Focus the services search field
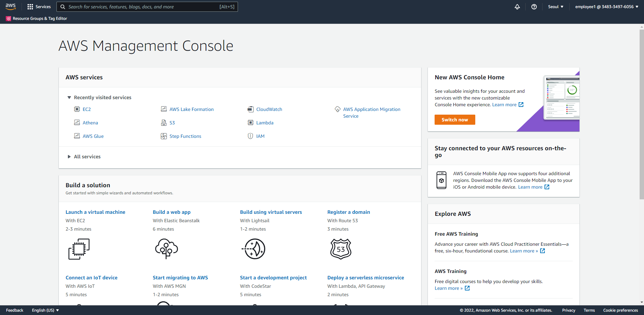Screen dimensions: 644x315 point(147,7)
